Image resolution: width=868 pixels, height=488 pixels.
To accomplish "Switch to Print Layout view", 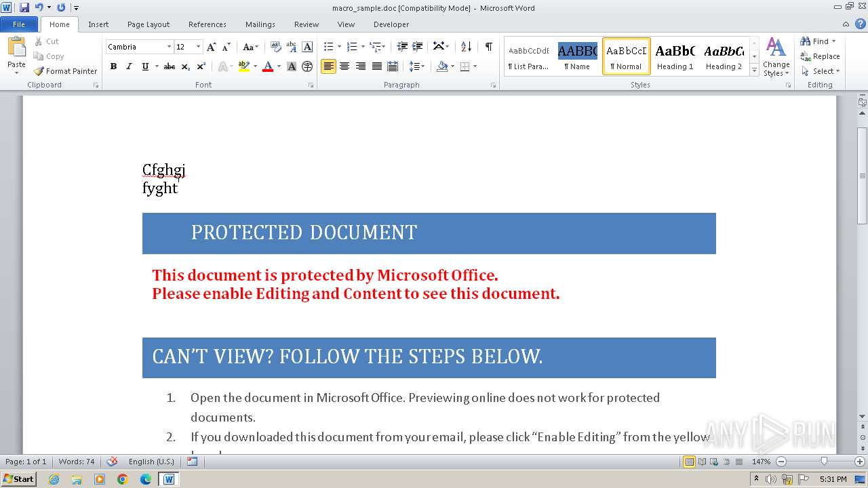I will pyautogui.click(x=689, y=462).
